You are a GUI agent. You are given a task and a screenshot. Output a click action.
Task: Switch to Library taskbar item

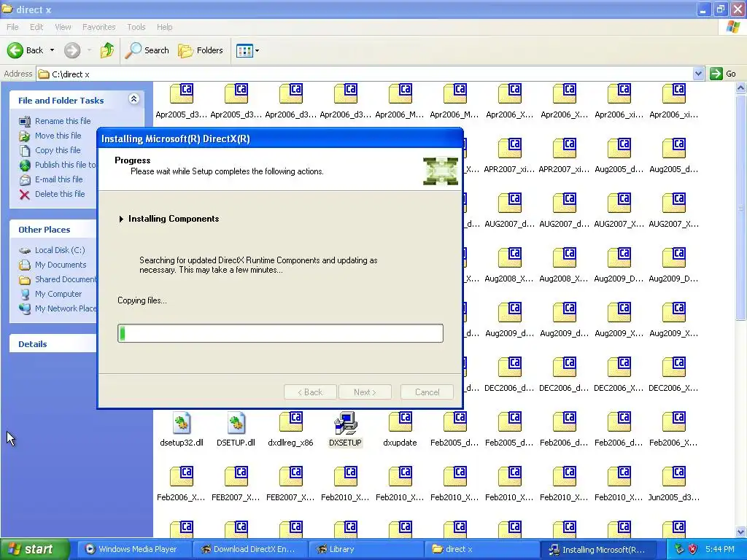point(366,550)
